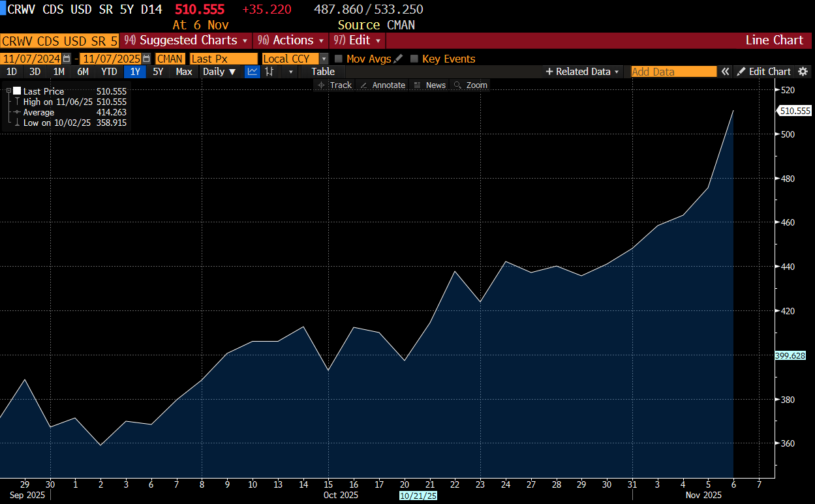The height and width of the screenshot is (504, 815).
Task: Open the end date calendar picker icon
Action: tap(146, 59)
